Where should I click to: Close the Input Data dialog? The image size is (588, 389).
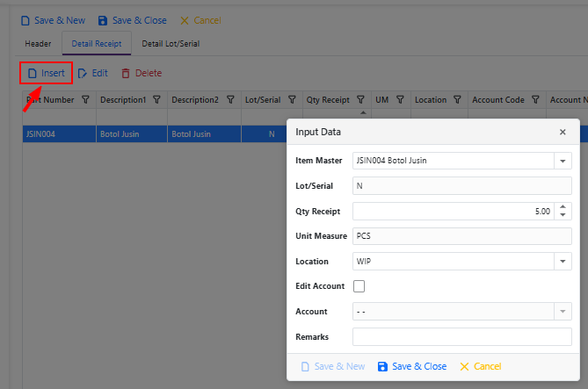point(563,132)
